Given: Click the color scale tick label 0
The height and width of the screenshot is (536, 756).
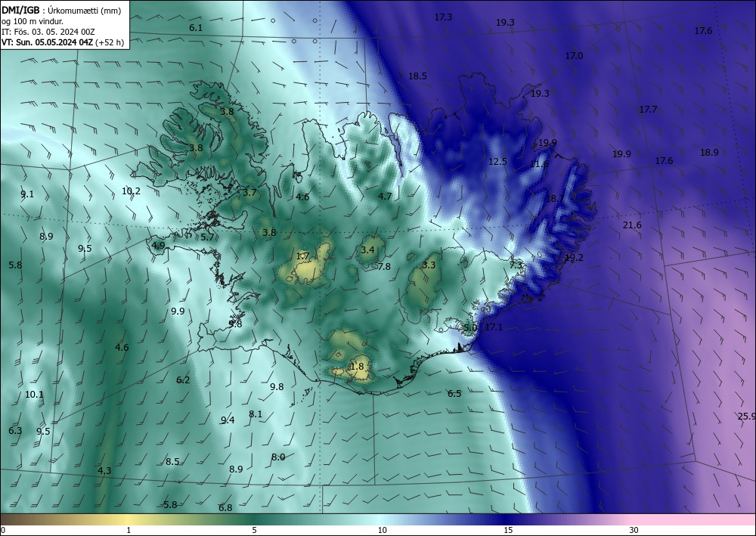Looking at the screenshot, I should click(x=3, y=531).
